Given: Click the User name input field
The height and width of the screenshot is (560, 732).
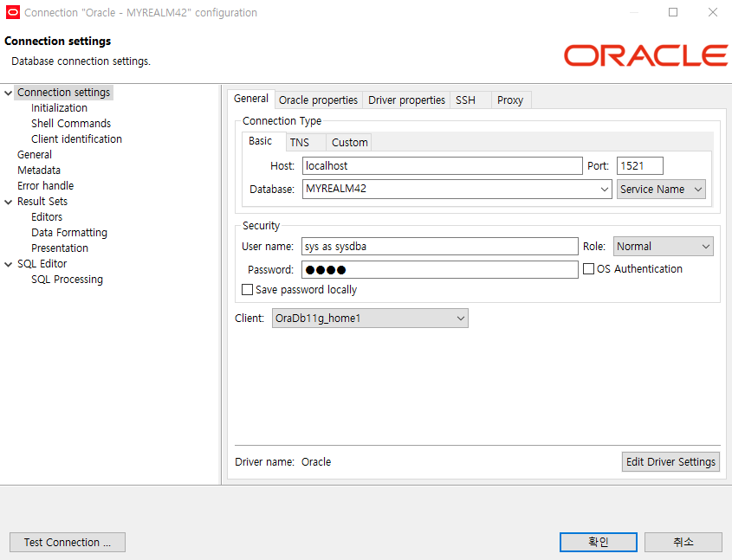Looking at the screenshot, I should pyautogui.click(x=440, y=246).
